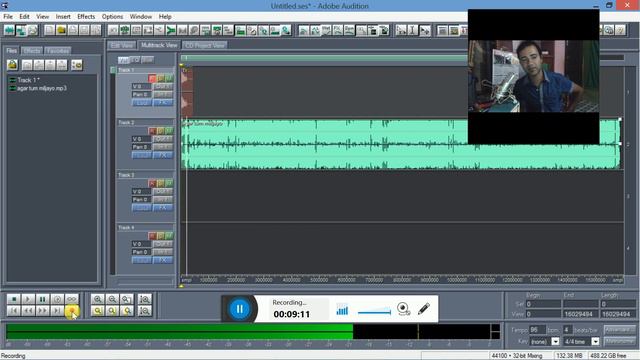Toggle the red Record arm button on Track 1
The width and height of the screenshot is (640, 360).
coord(152,78)
